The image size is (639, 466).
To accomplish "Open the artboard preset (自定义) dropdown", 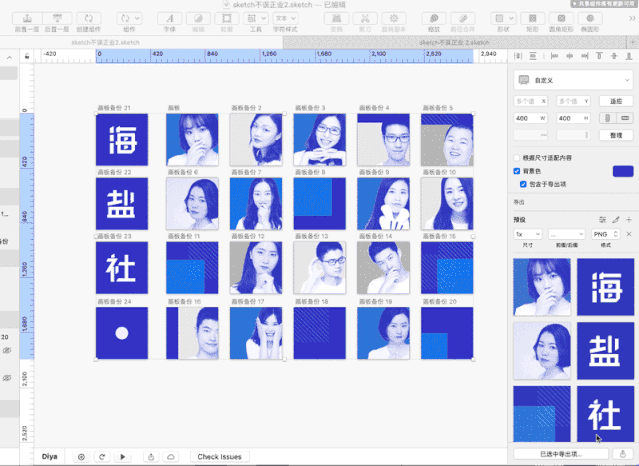I will (573, 80).
